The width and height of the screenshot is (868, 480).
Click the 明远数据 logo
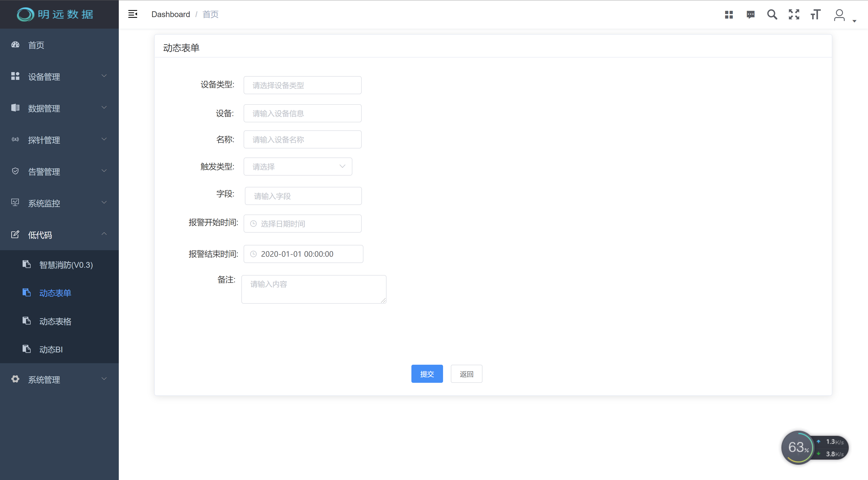[55, 14]
